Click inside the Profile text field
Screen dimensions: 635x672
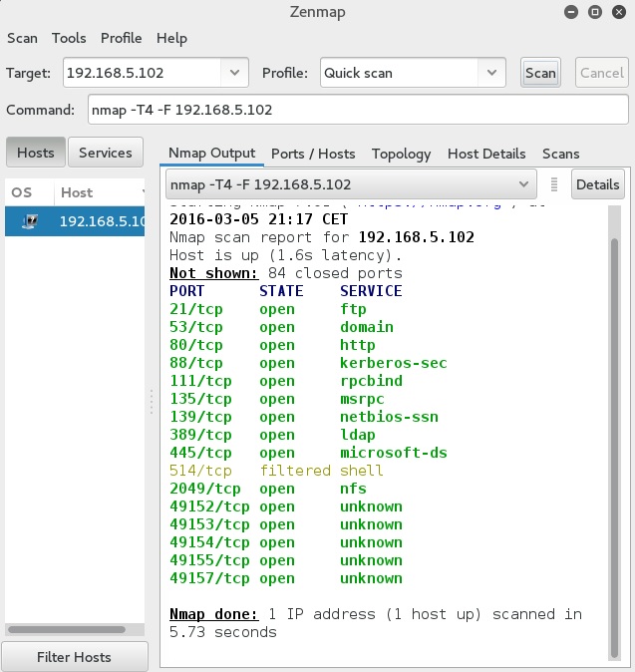(400, 73)
